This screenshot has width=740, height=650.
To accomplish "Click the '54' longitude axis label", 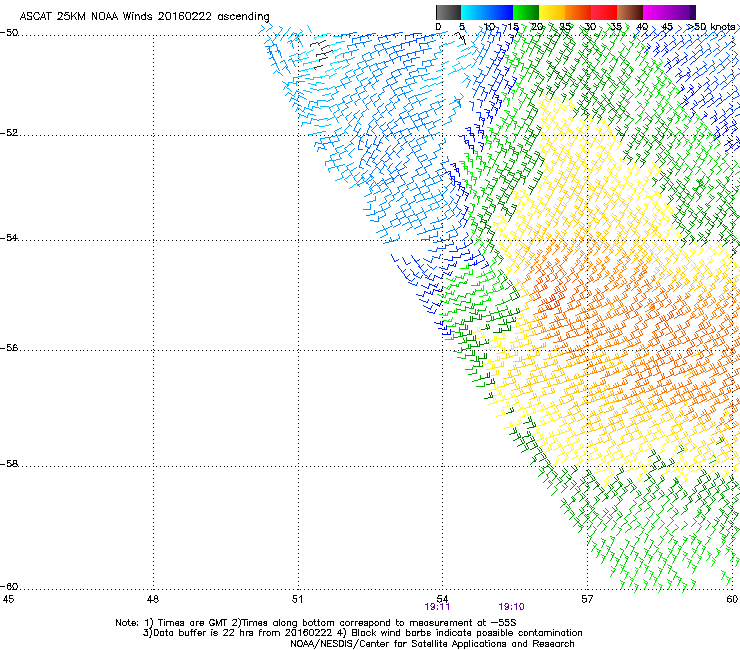I will pos(442,599).
